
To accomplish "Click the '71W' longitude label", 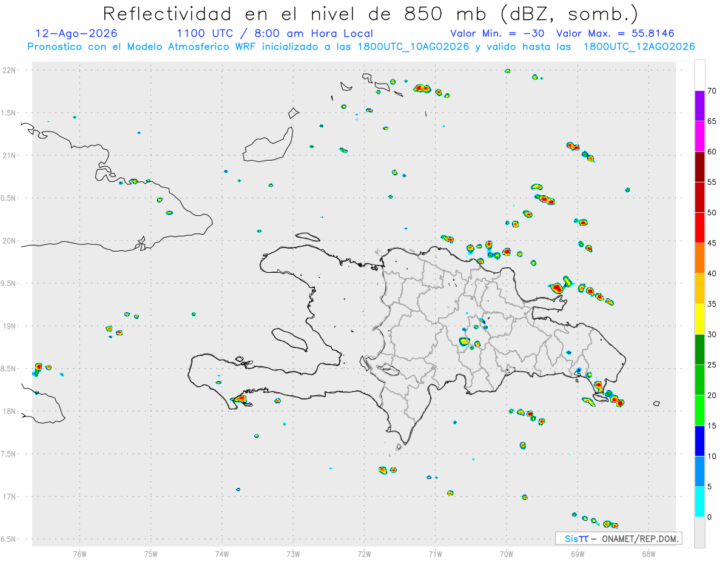I will [x=436, y=554].
